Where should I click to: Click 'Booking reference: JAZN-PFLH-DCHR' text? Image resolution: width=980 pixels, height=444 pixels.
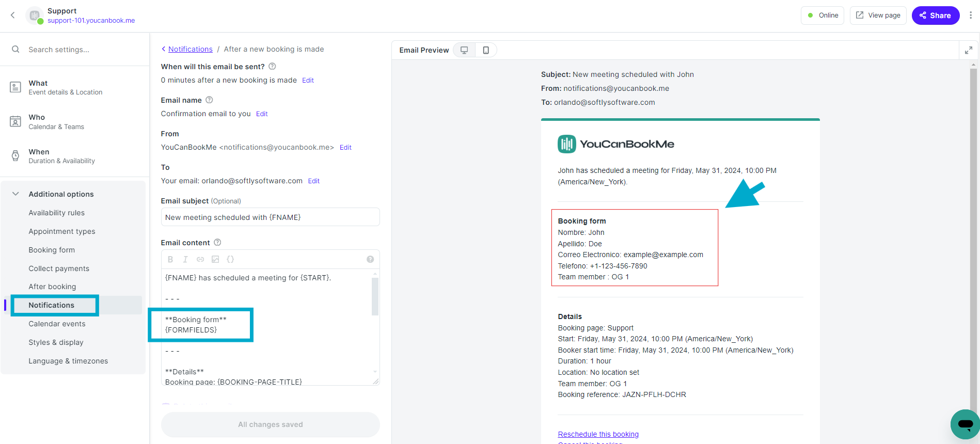(622, 394)
